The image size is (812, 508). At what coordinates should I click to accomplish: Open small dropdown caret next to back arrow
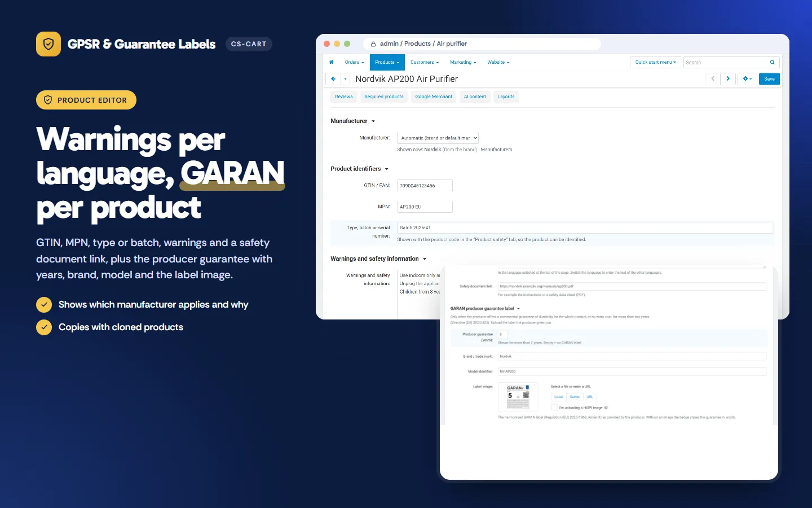click(x=345, y=79)
